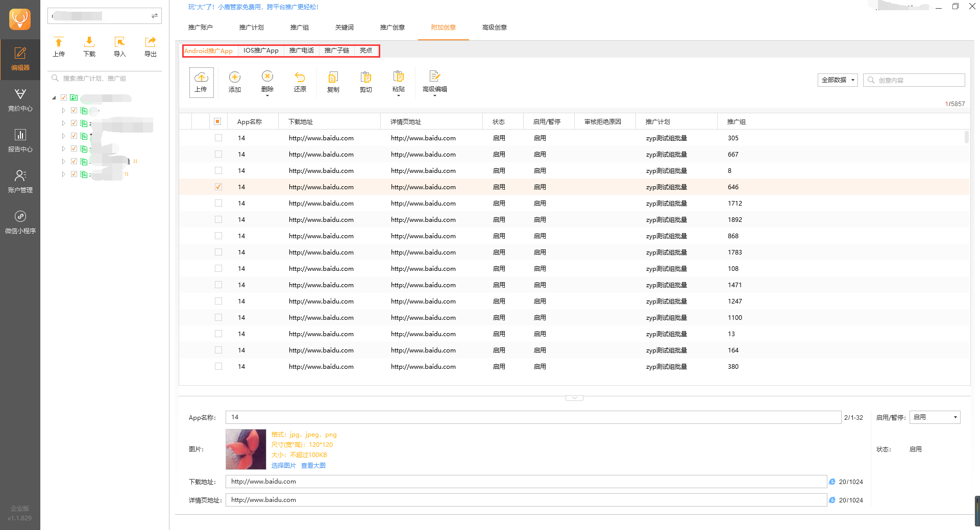Switch to the 推广账户 tab
The width and height of the screenshot is (980, 530).
pos(201,28)
